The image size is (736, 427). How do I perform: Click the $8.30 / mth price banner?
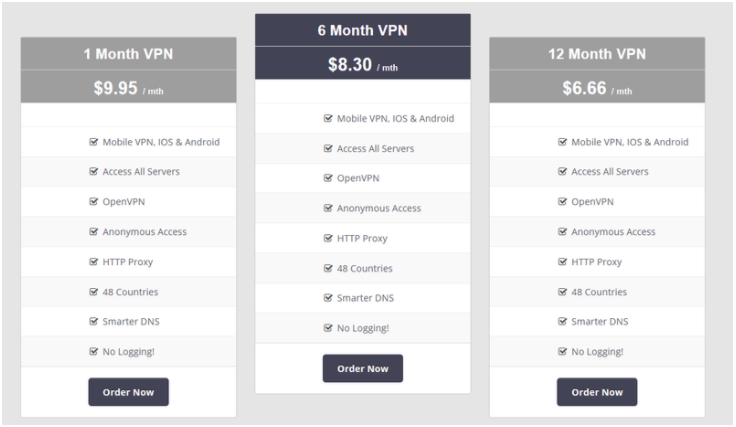pyautogui.click(x=362, y=63)
